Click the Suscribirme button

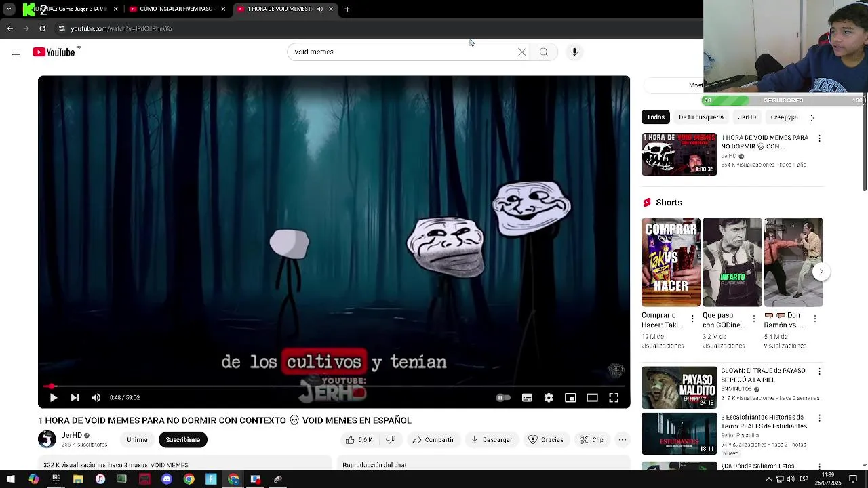[183, 440]
